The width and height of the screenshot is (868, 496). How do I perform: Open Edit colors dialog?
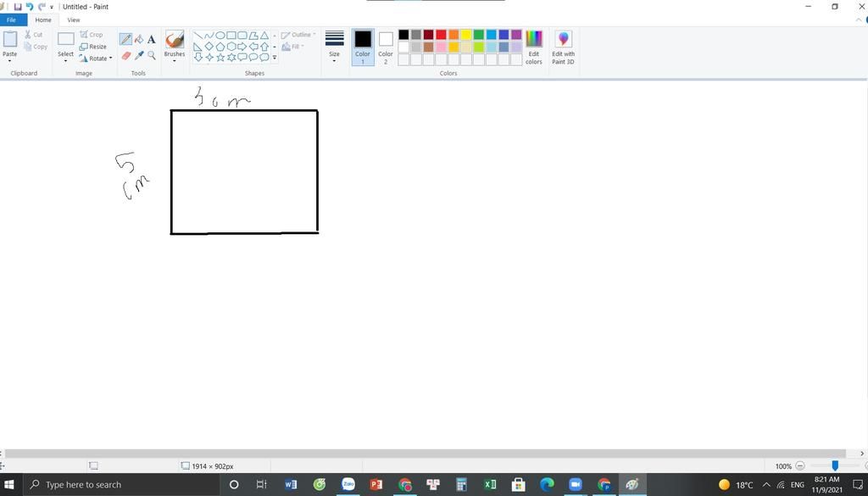533,47
